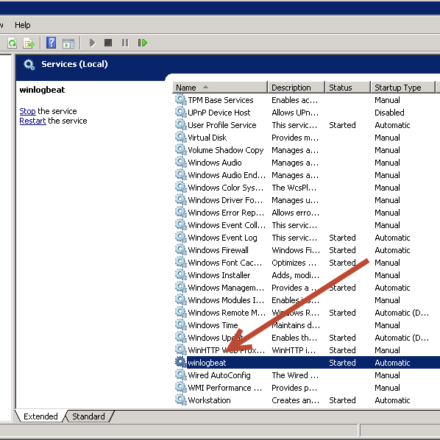Click 'The WcsPl...' description text
This screenshot has width=440, height=440.
pos(294,188)
